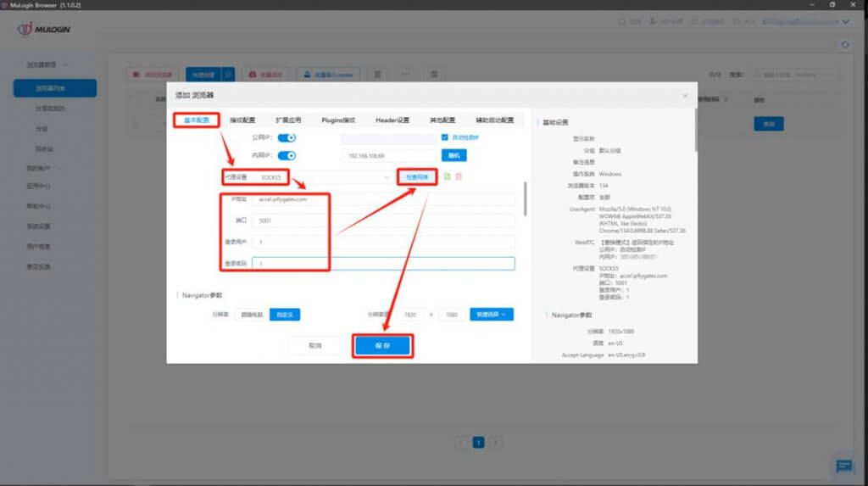Screen dimensions: 868x486
Task: Click the port input field containing 5001
Action: click(288, 221)
